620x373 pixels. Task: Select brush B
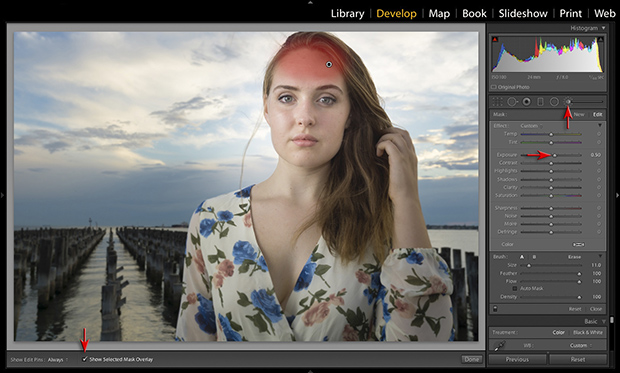click(x=534, y=257)
